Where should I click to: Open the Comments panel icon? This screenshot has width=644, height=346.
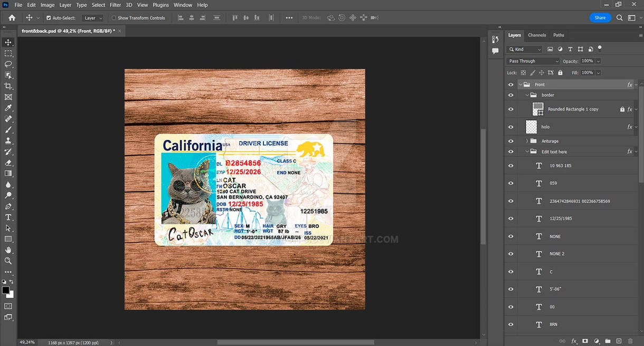495,51
